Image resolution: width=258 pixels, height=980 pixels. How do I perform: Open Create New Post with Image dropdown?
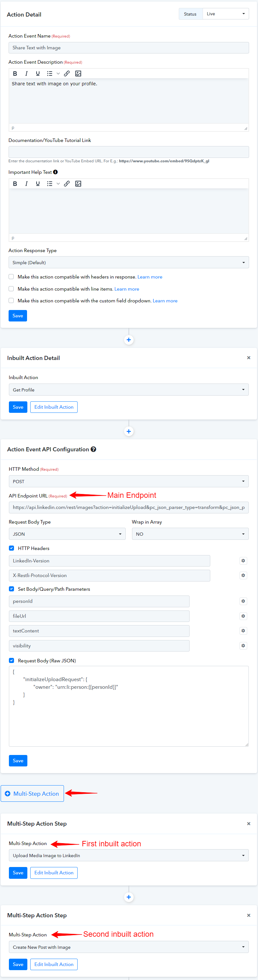[129, 947]
